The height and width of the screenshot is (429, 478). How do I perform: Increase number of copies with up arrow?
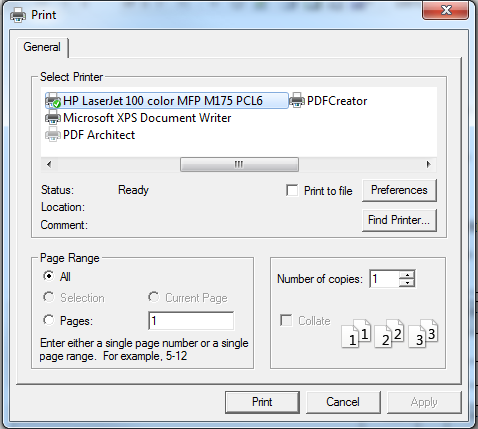pyautogui.click(x=407, y=275)
